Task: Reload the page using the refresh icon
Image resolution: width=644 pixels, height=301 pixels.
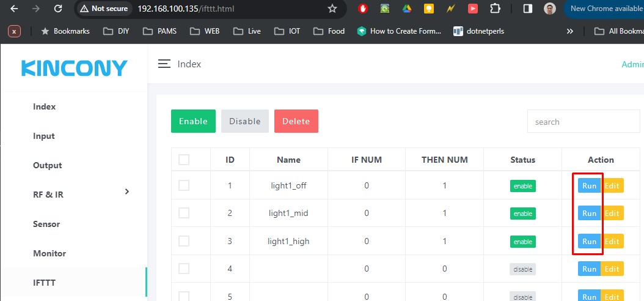Action: pos(57,9)
